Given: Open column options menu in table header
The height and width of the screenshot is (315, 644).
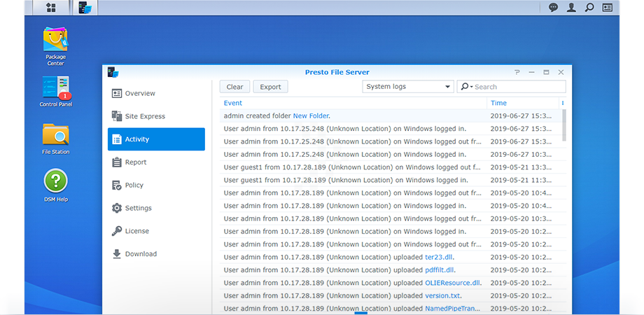Looking at the screenshot, I should 563,103.
